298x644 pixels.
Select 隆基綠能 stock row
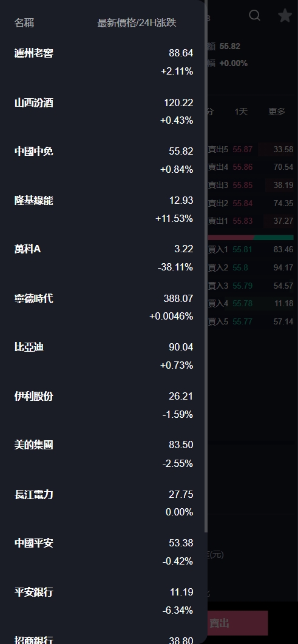[x=104, y=209]
